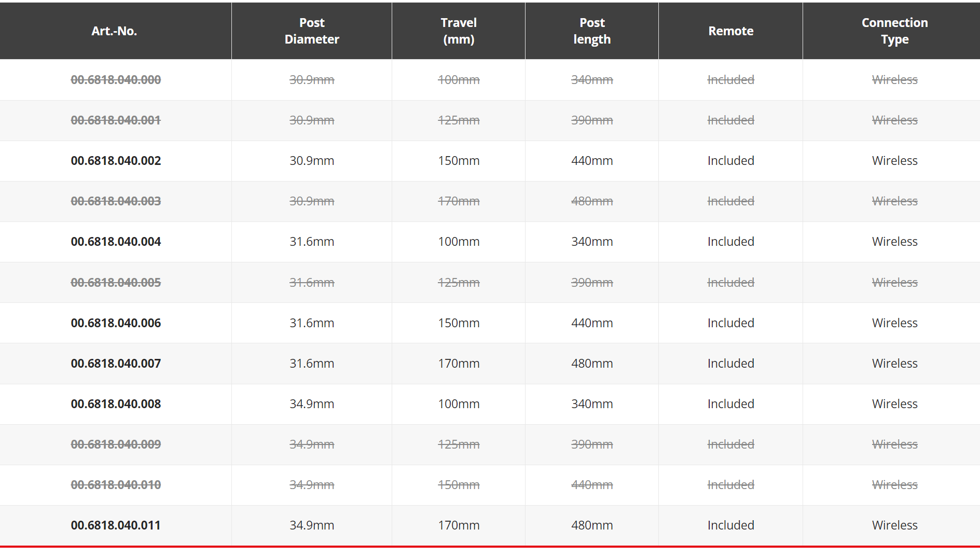Click Wireless in row 00.6818.040.002
Viewport: 980px width, 557px height.
[894, 161]
